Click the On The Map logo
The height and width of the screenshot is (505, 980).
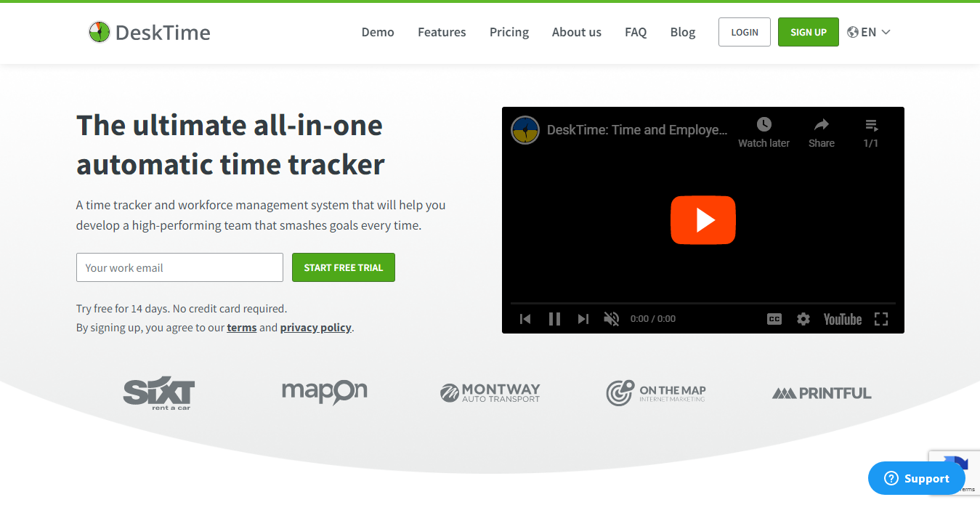(656, 392)
